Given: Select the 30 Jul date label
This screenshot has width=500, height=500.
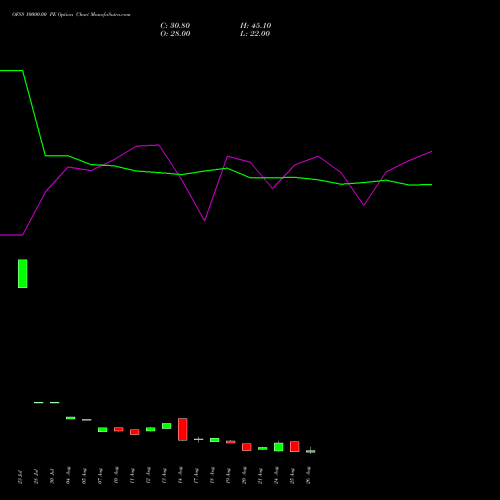Looking at the screenshot, I should pyautogui.click(x=52, y=477).
